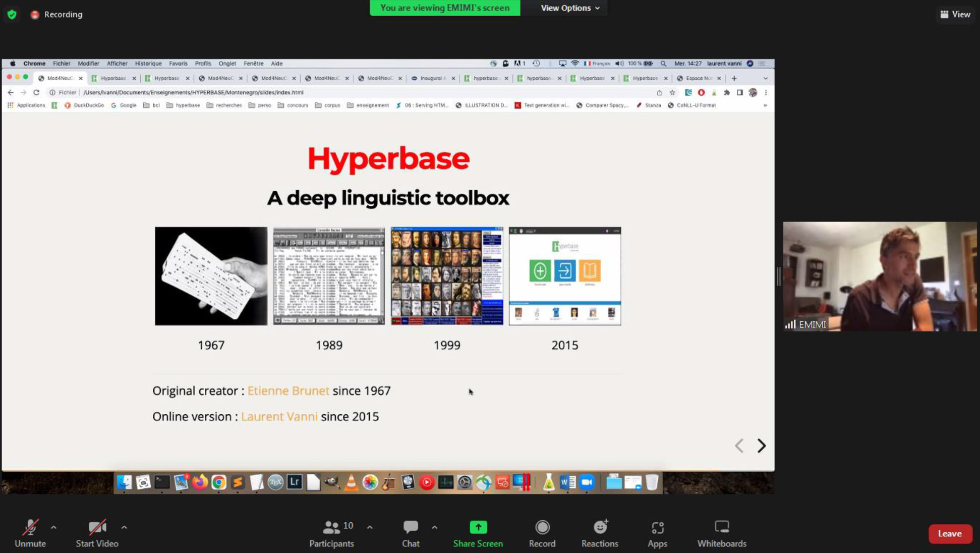The image size is (980, 553).
Task: Open the Whiteboards panel
Action: pos(721,528)
